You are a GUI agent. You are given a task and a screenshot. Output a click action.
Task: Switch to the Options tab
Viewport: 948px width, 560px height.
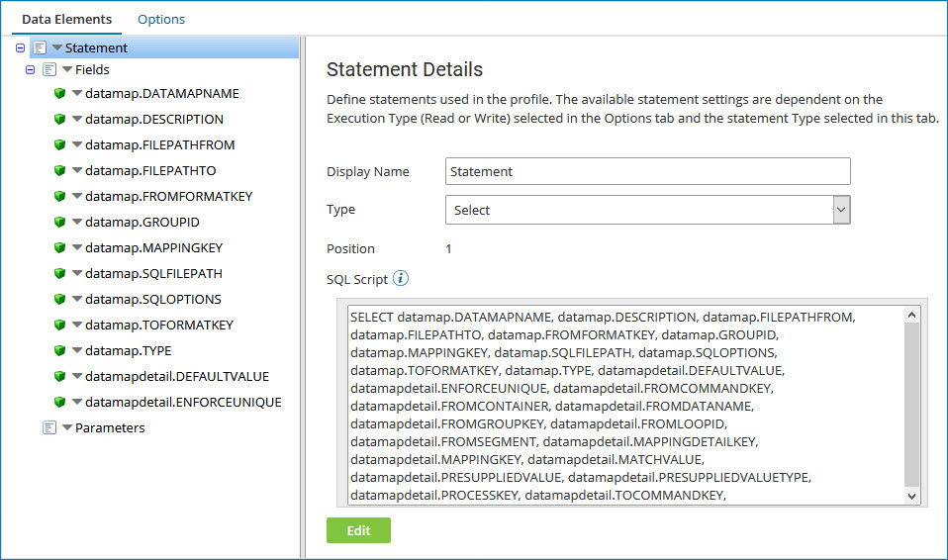pyautogui.click(x=161, y=20)
